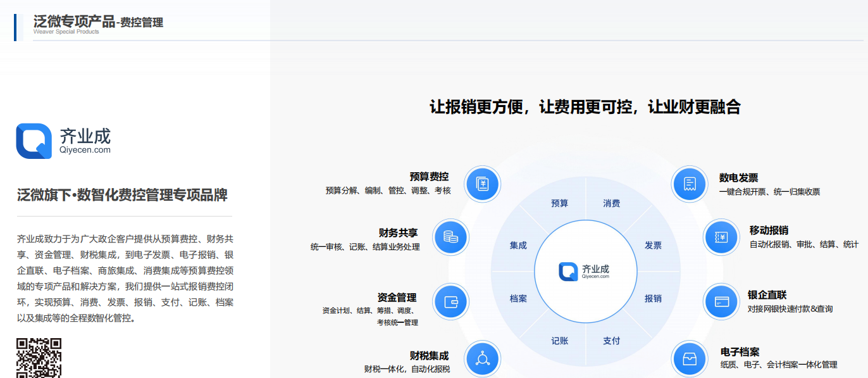Click the 泛微专项产品-费控管理 page title
868x378 pixels.
[98, 22]
